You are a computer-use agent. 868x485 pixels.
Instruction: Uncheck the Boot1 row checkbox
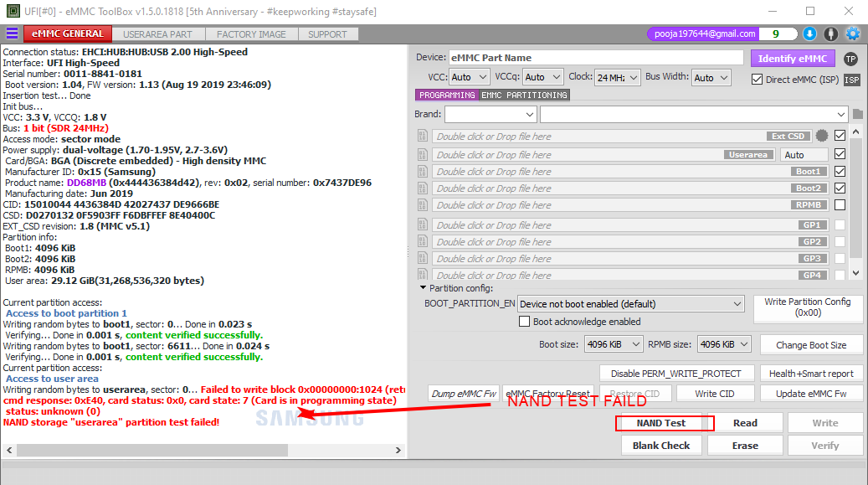click(840, 171)
